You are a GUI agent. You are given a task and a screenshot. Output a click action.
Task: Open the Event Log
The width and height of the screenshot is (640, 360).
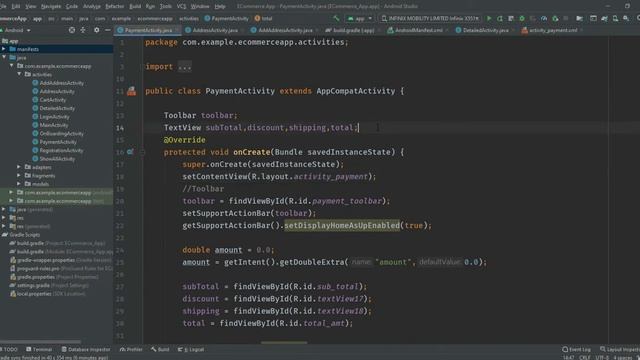pos(576,349)
